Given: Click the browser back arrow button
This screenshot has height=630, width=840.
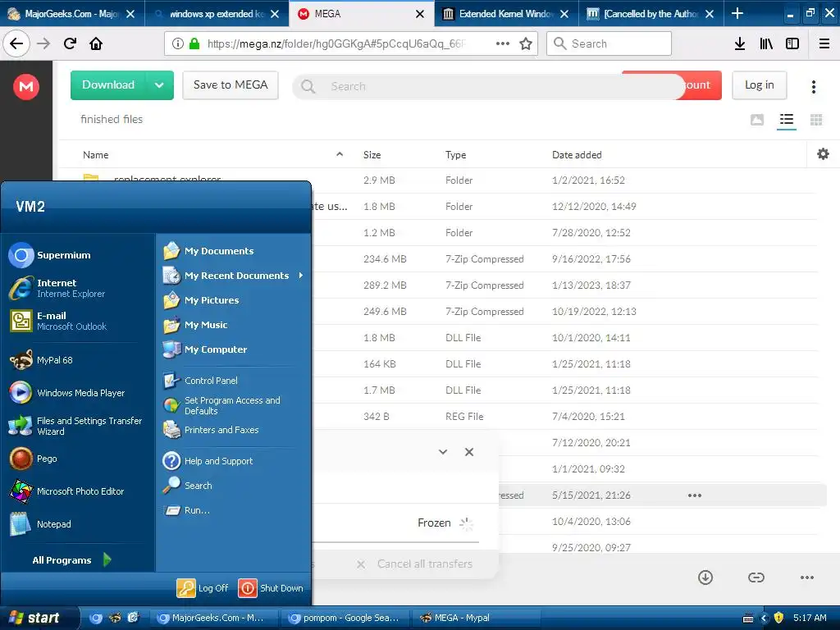Looking at the screenshot, I should (16, 43).
